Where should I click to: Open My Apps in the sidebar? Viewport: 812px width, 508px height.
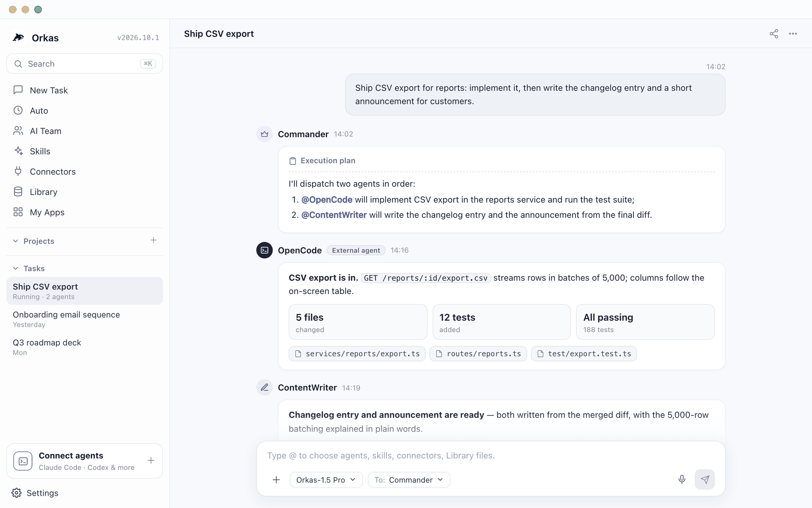click(84, 212)
